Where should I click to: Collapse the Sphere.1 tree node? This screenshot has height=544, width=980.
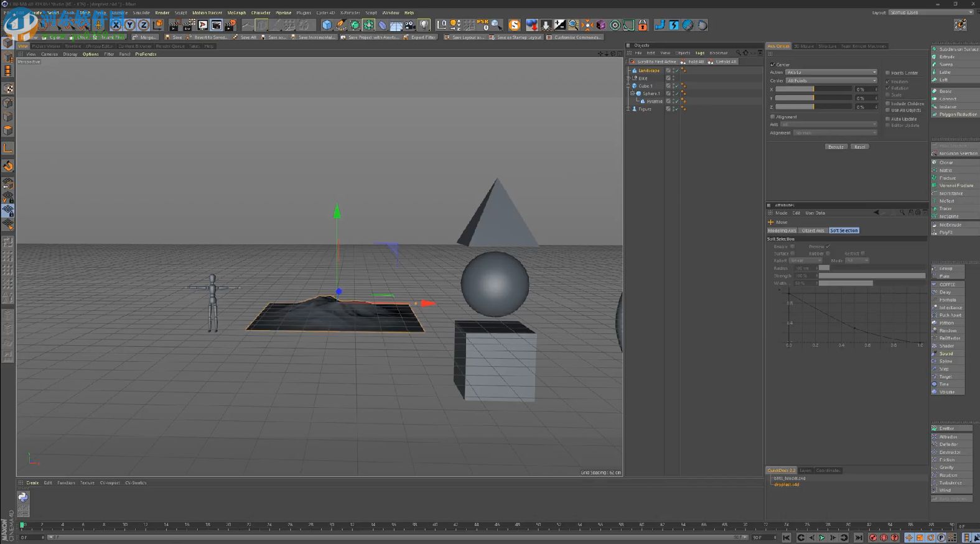tap(632, 93)
